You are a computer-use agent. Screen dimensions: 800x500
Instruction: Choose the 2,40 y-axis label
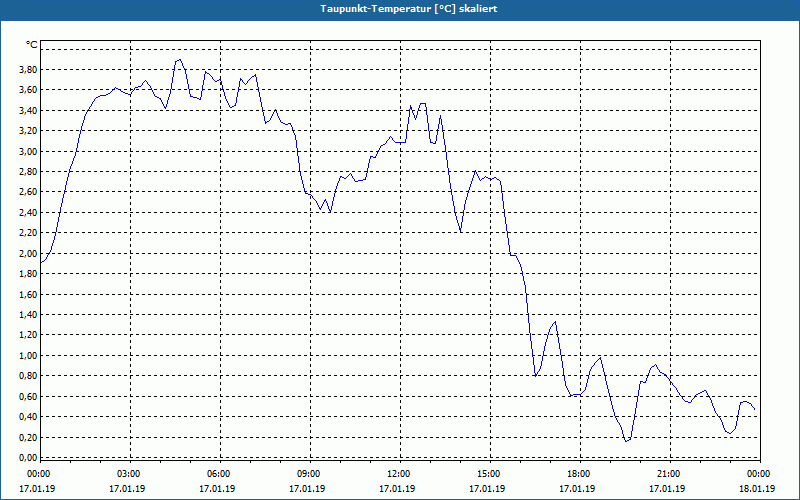(x=29, y=212)
